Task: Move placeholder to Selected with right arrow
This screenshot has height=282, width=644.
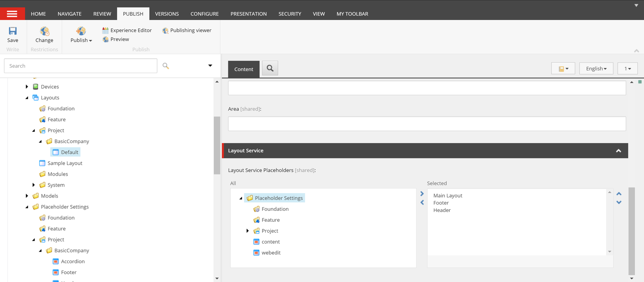Action: pyautogui.click(x=422, y=194)
